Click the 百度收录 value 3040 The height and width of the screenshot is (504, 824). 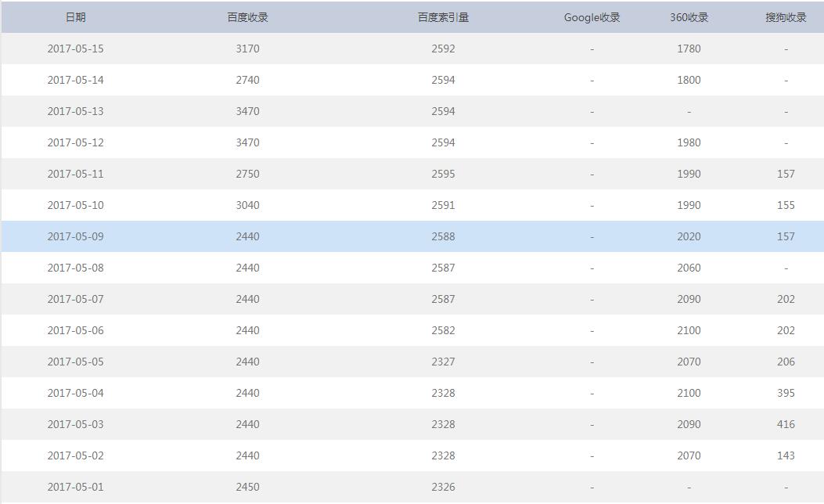[247, 205]
